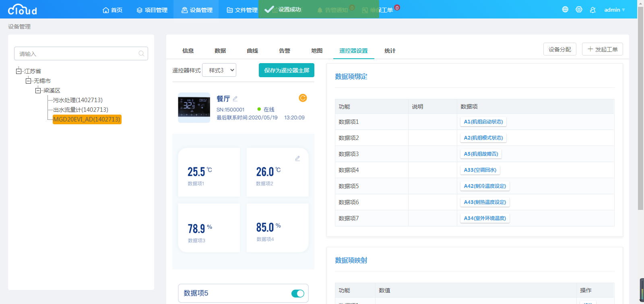Open 设备管理 menu item
Viewport: 644px width, 304px height.
click(x=197, y=10)
